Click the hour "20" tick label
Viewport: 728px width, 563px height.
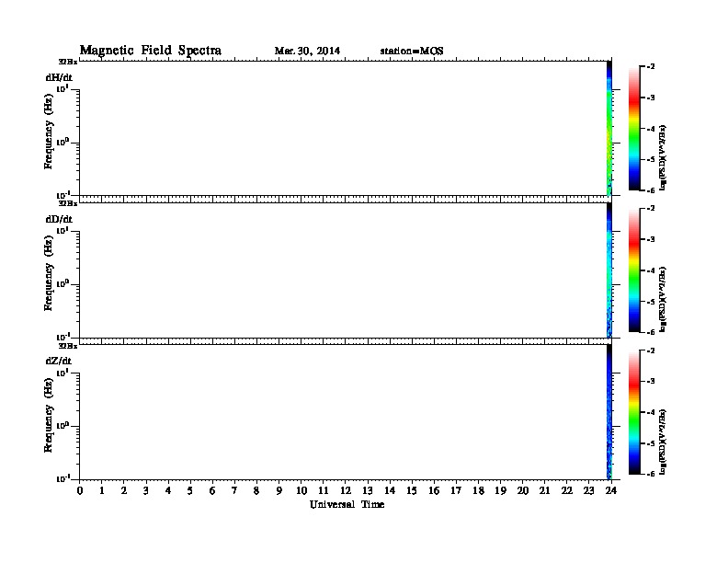[523, 490]
